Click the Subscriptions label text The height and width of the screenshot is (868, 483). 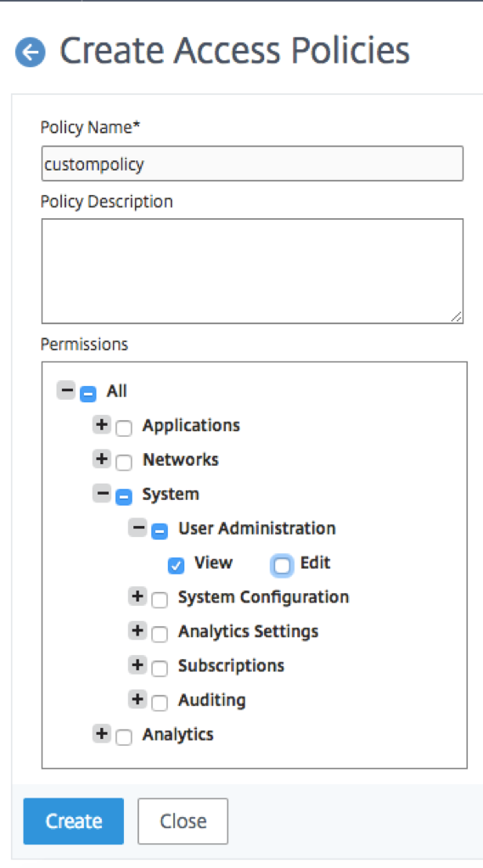pos(232,665)
